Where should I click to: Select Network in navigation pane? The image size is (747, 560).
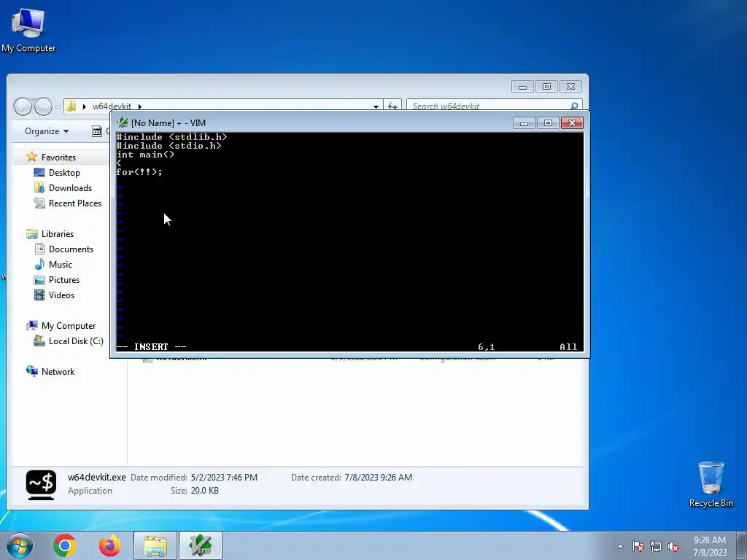click(58, 371)
